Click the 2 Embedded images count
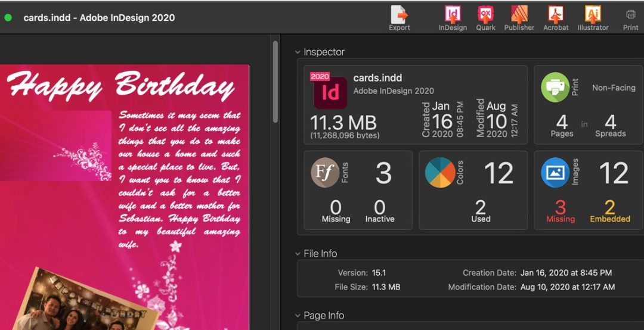Screen dimensions: 644x330 tap(610, 211)
